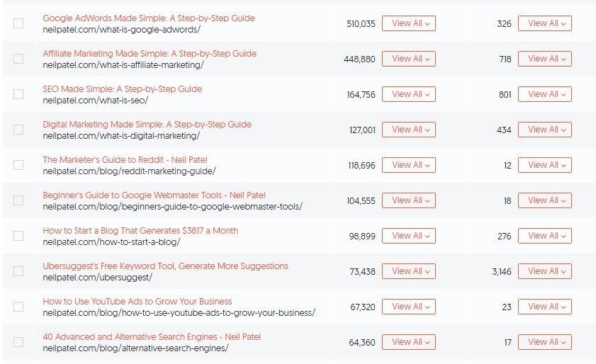The width and height of the screenshot is (596, 364).
Task: Show View All list beside 64,360
Action: 409,342
